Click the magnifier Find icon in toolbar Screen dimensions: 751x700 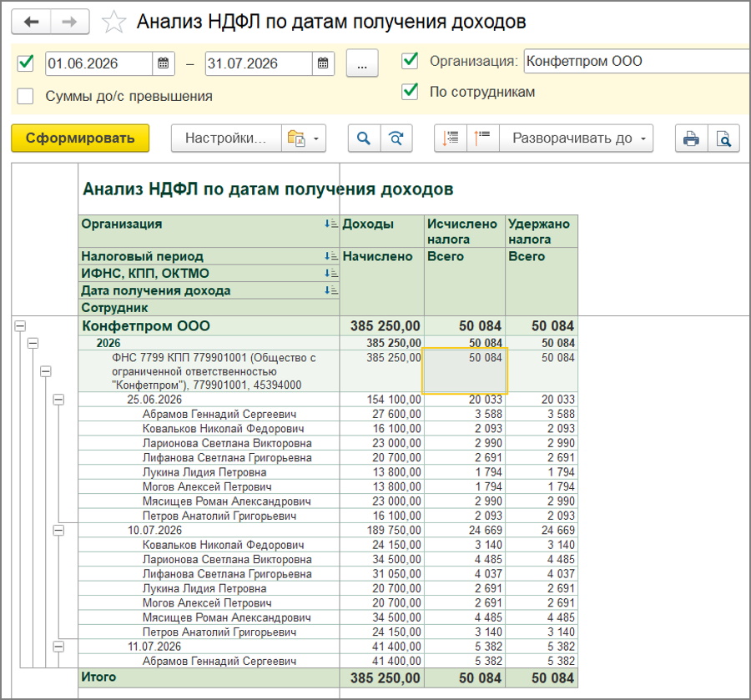pyautogui.click(x=364, y=138)
